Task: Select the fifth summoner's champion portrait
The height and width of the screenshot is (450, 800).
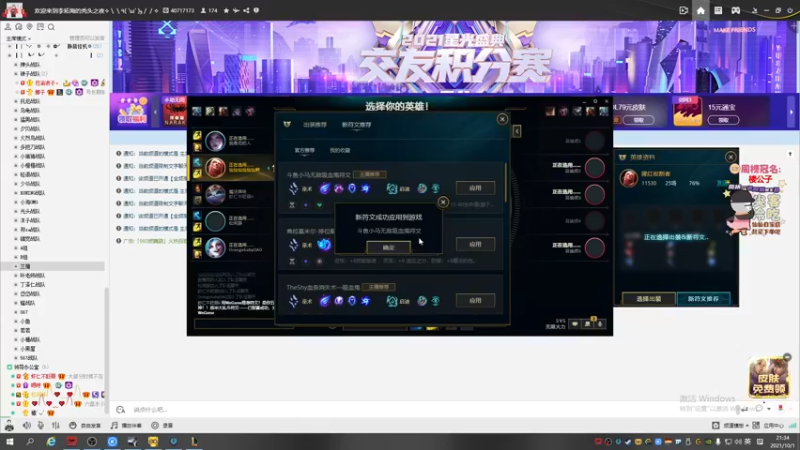Action: click(215, 247)
